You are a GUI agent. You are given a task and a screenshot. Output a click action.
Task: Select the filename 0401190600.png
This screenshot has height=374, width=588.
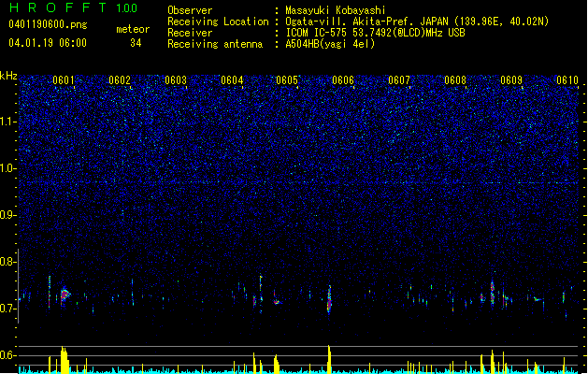click(48, 24)
